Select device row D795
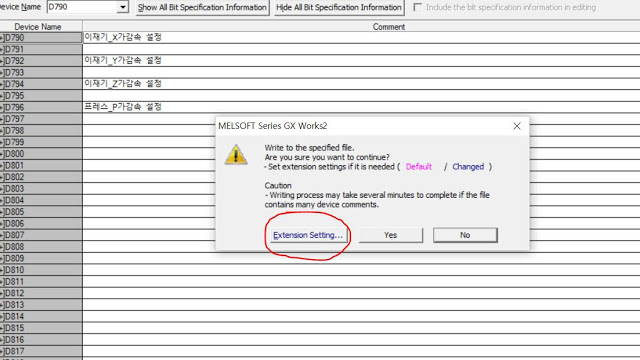The image size is (640, 360). pos(41,96)
